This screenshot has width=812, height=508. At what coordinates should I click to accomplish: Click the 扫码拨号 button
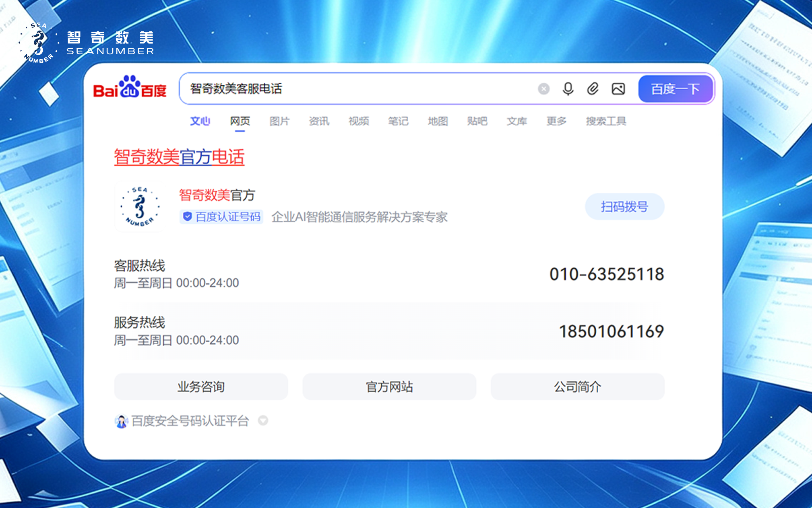(624, 207)
